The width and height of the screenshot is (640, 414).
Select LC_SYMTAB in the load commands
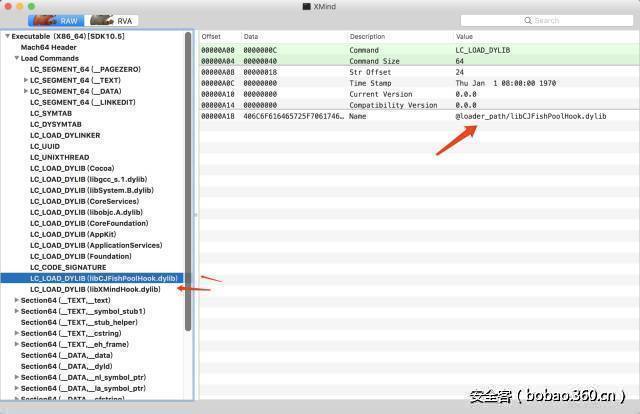click(52, 113)
